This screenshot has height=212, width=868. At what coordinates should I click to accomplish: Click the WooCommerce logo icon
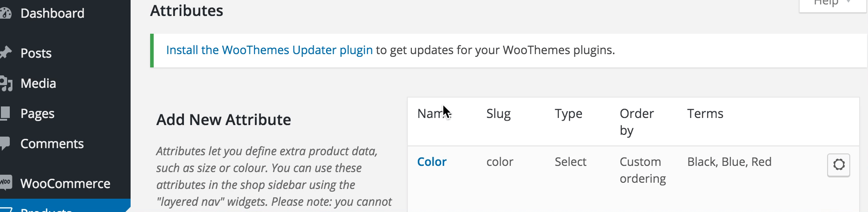pyautogui.click(x=5, y=183)
